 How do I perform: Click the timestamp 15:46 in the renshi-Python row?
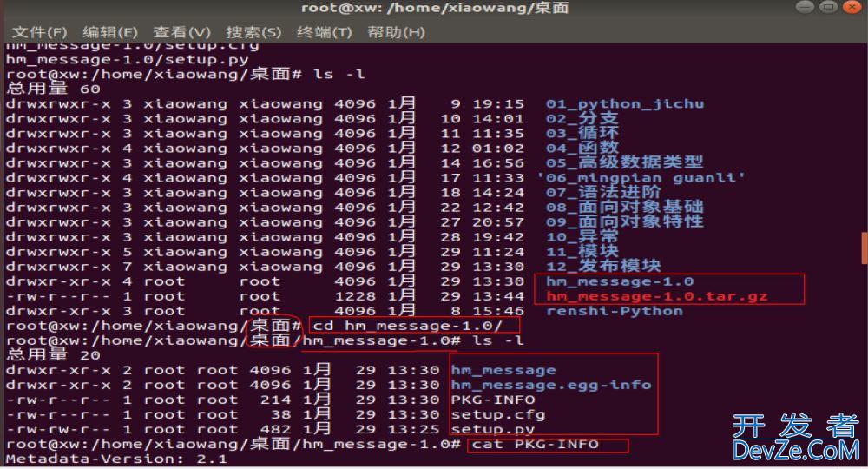(x=497, y=311)
